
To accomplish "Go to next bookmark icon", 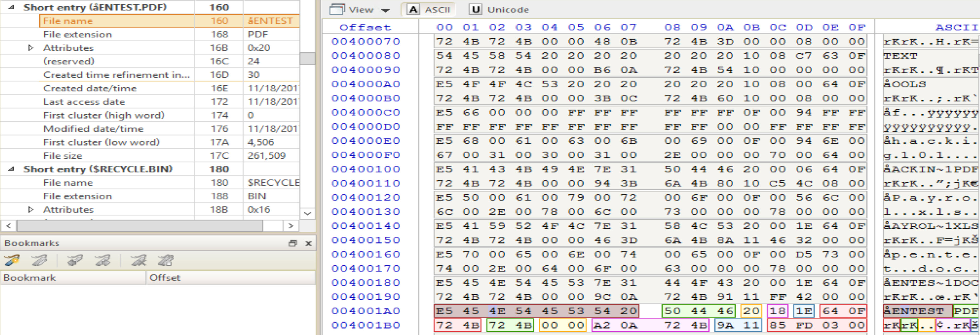I will [x=103, y=260].
